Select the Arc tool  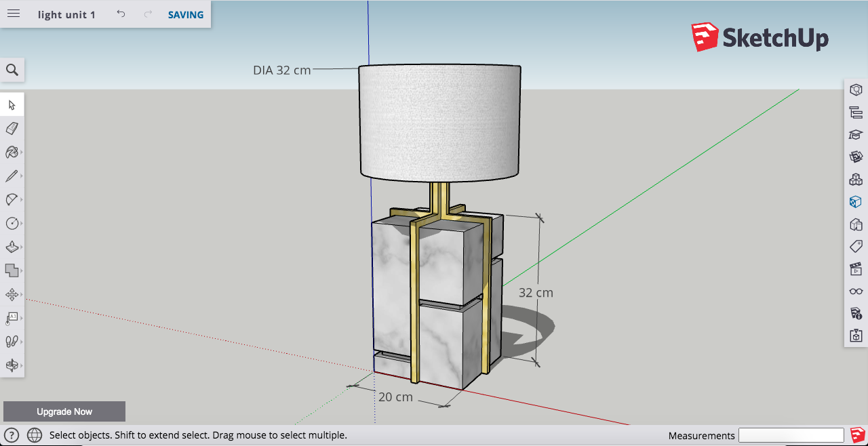click(12, 199)
